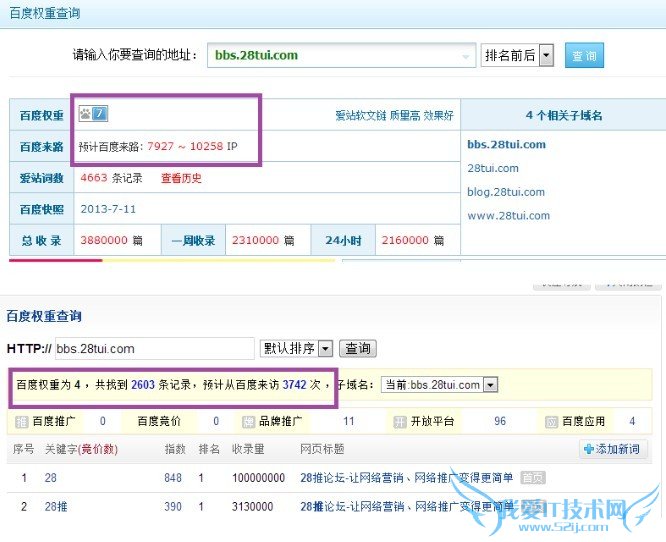The width and height of the screenshot is (666, 542).
Task: Click the 3880000 total indexed value
Action: tap(104, 240)
